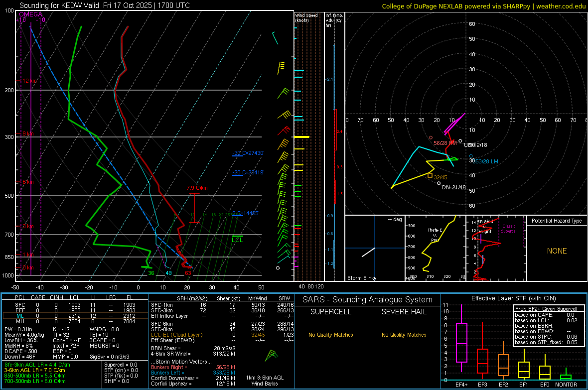Click the orange 32/45 mean wind square marker

point(430,175)
